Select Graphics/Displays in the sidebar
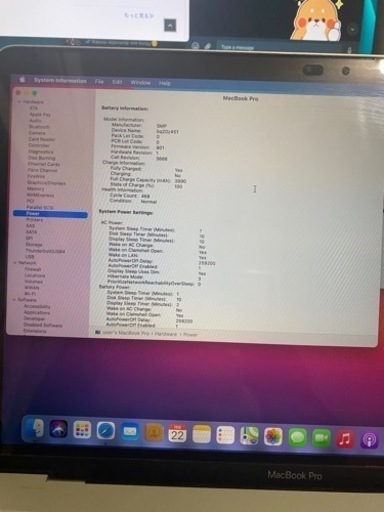Viewport: 384px width, 512px height. [x=46, y=183]
